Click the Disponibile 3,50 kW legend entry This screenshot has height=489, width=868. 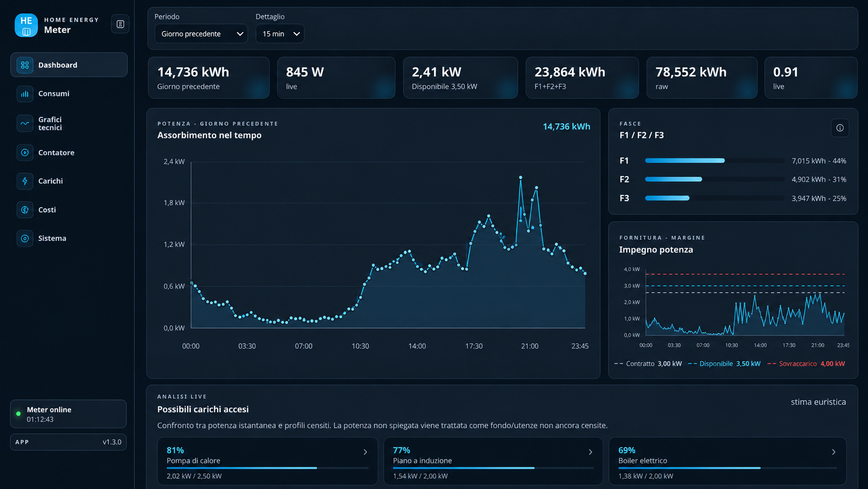tap(724, 364)
